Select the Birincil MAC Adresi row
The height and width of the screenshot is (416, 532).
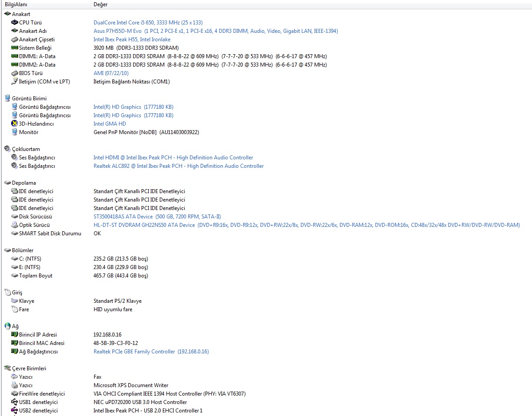[x=41, y=343]
